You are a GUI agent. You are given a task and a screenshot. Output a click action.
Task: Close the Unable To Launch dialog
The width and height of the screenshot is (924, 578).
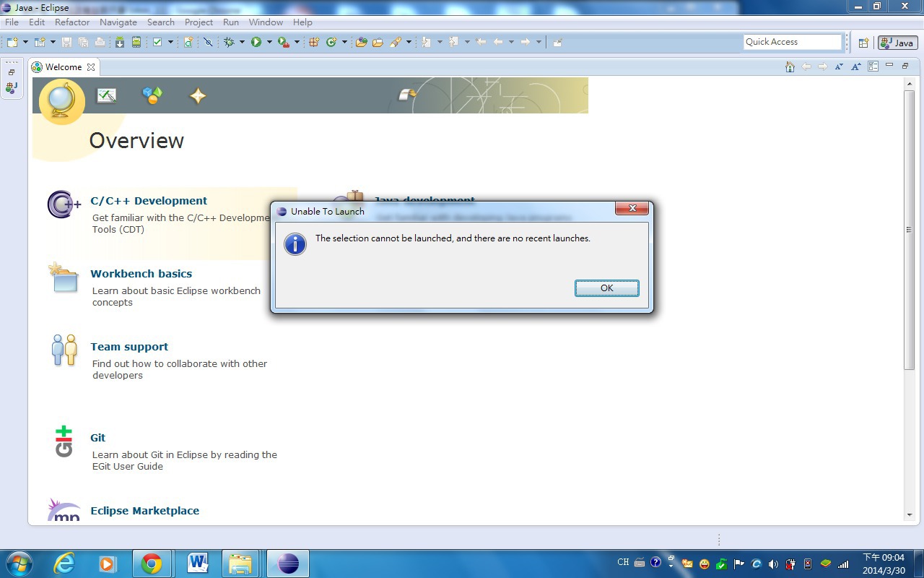632,209
